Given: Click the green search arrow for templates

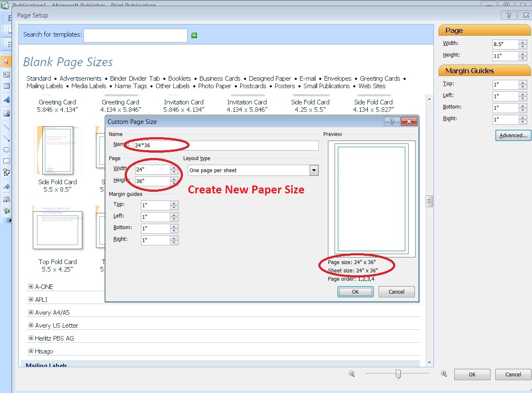Looking at the screenshot, I should (x=194, y=35).
